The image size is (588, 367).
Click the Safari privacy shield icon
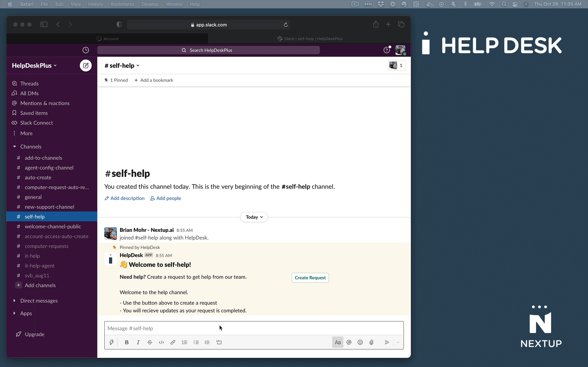click(119, 25)
